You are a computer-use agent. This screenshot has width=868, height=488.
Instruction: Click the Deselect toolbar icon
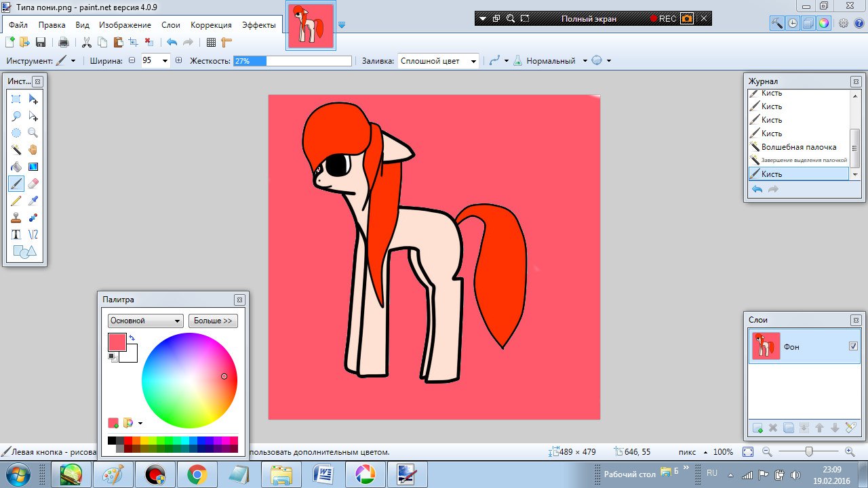pyautogui.click(x=149, y=42)
